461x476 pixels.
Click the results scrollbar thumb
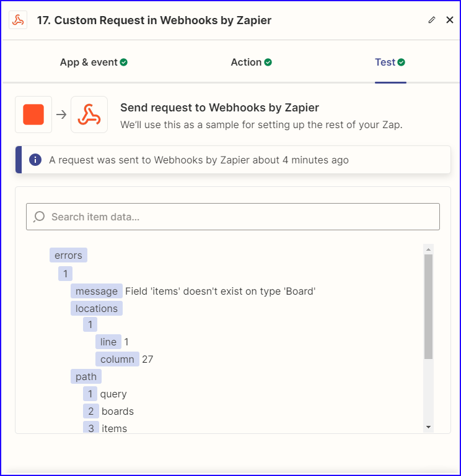[429, 306]
